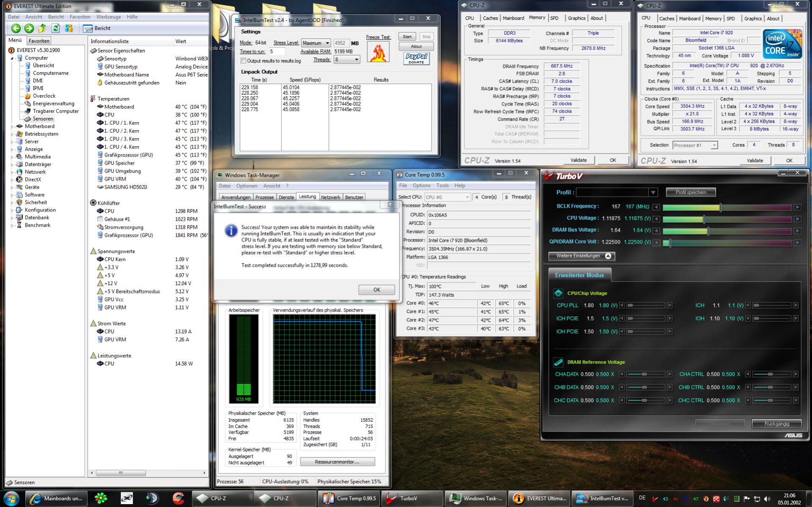Image resolution: width=812 pixels, height=507 pixels.
Task: Select the Benchmark item in EVEREST tree
Action: 37,225
